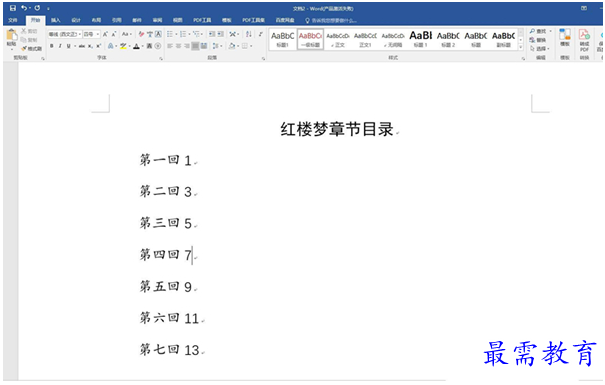605x385 pixels.
Task: Apply the 一级标题 style
Action: click(310, 39)
